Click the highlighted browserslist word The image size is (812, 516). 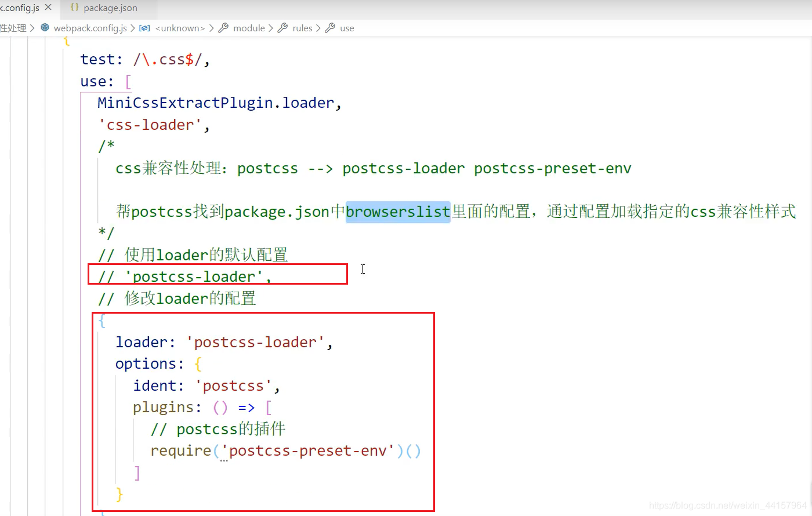[x=398, y=212]
